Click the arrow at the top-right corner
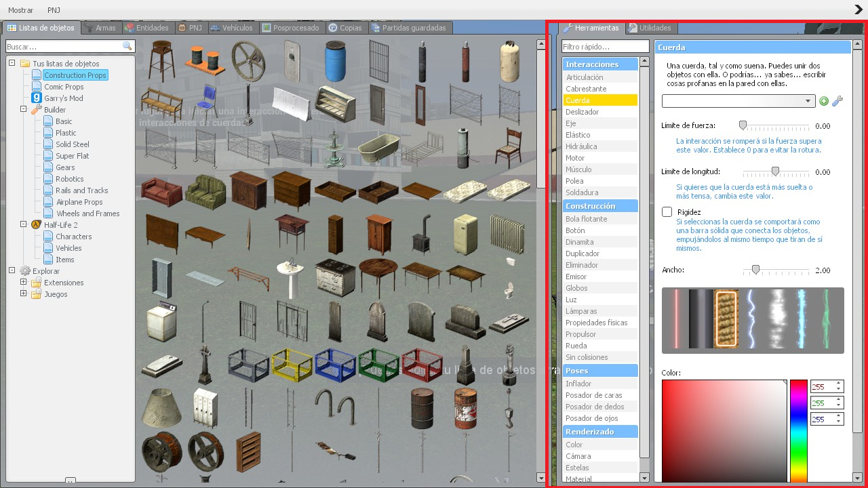 pyautogui.click(x=859, y=9)
